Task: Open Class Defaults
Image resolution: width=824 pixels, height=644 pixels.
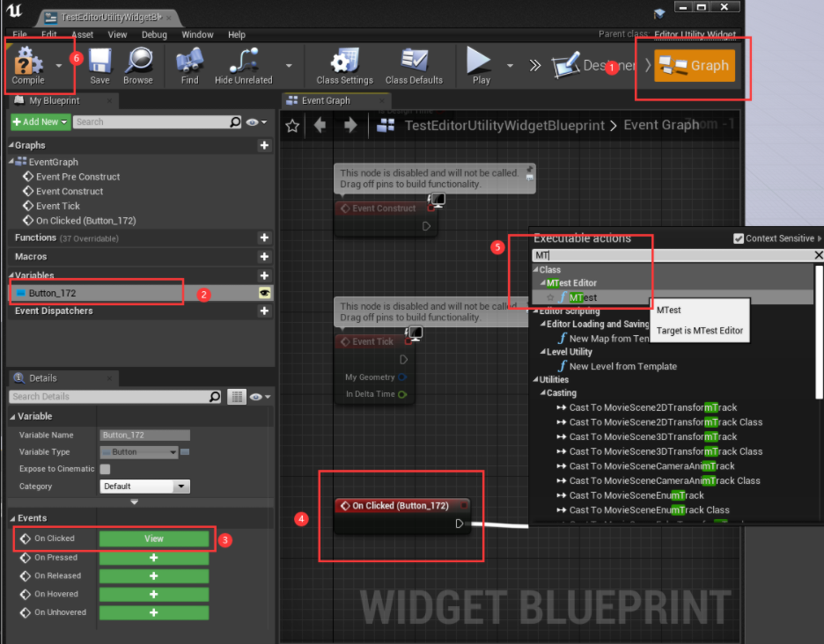Action: click(x=414, y=66)
